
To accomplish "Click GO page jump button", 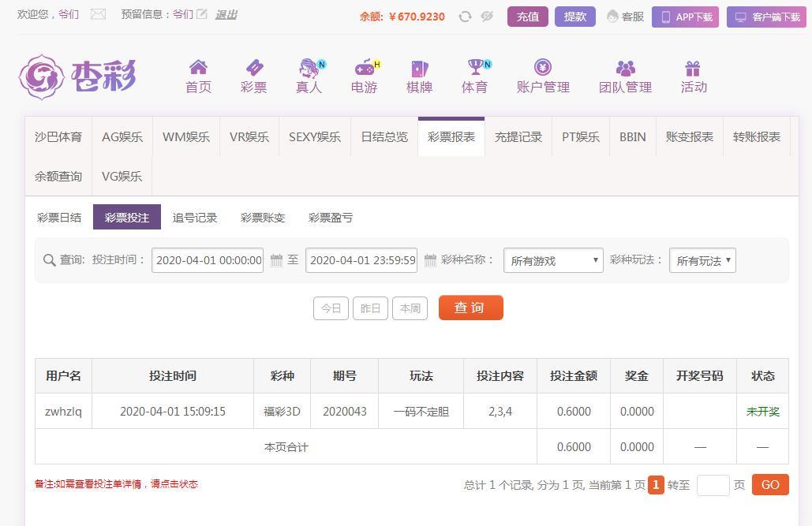I will [x=770, y=484].
